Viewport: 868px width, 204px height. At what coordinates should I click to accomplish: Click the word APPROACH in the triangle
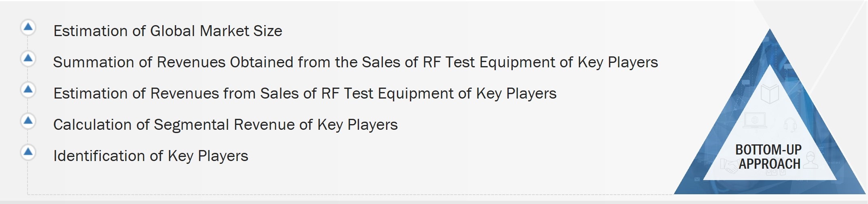coord(769,164)
